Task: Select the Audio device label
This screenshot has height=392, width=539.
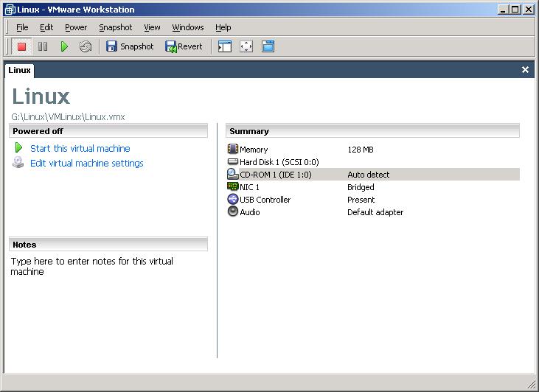Action: (x=249, y=212)
